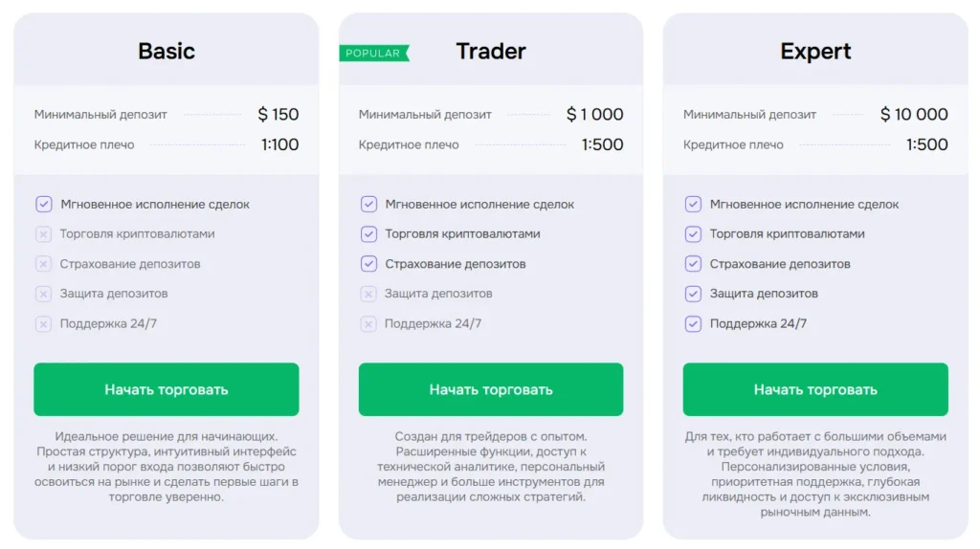Click Basic 'Поддержка 24/7' cross icon
This screenshot has height=549, width=980.
pyautogui.click(x=44, y=324)
